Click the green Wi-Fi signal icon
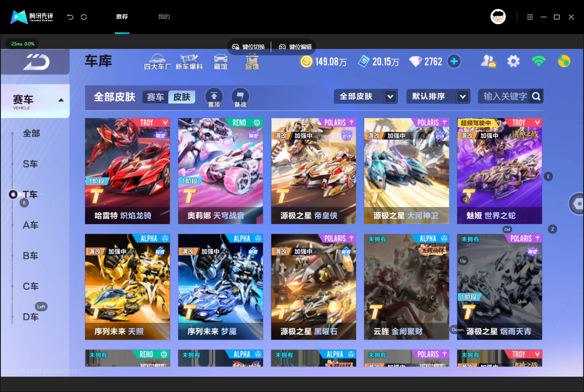The image size is (584, 392). (539, 62)
